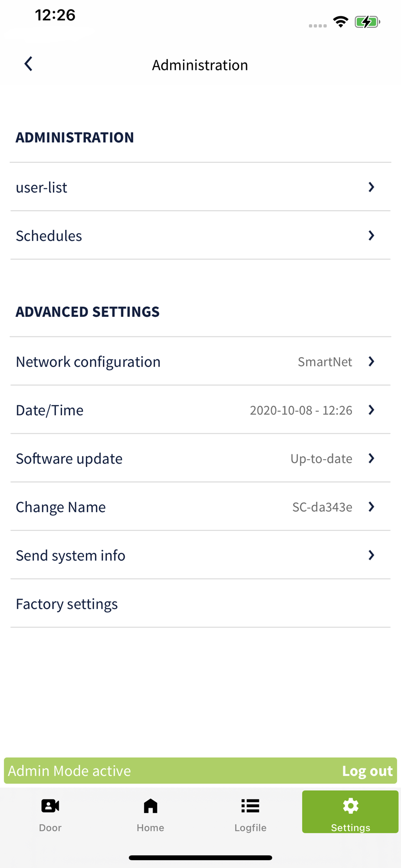Open the Door camera tab icon
Image resolution: width=401 pixels, height=868 pixels.
(x=50, y=806)
